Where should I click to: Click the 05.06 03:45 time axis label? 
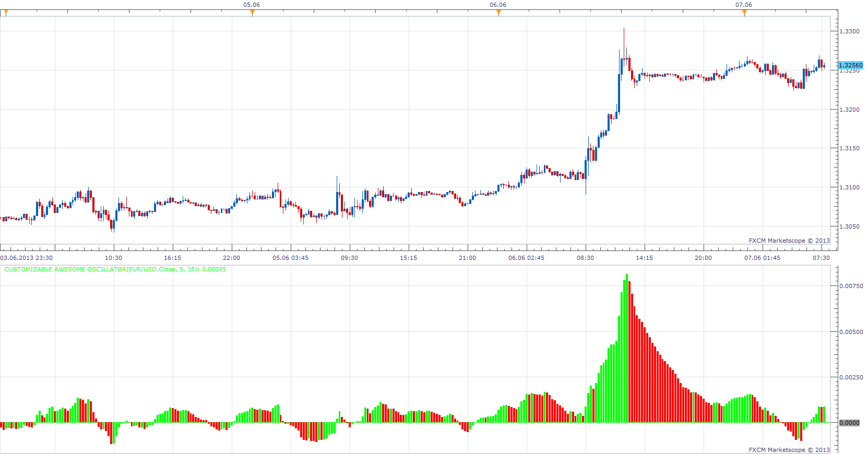pos(290,258)
